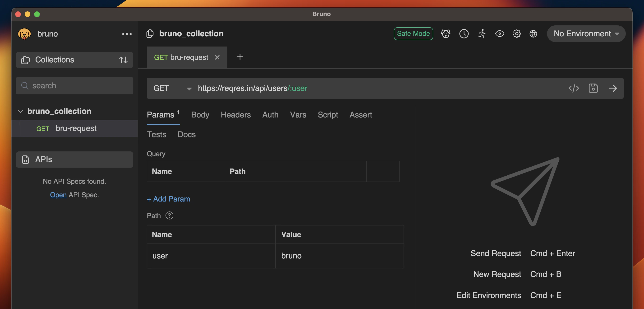Save the request using the save icon
This screenshot has width=644, height=309.
(x=593, y=88)
